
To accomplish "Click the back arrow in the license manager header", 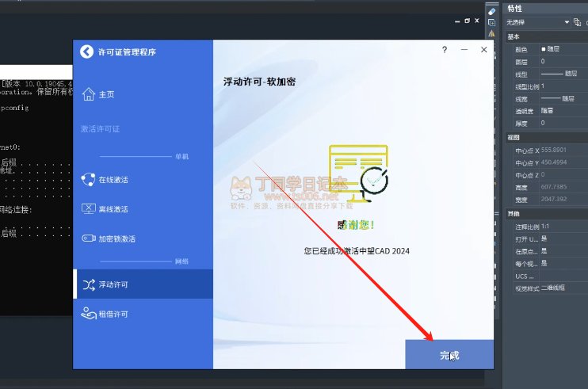I will click(86, 51).
